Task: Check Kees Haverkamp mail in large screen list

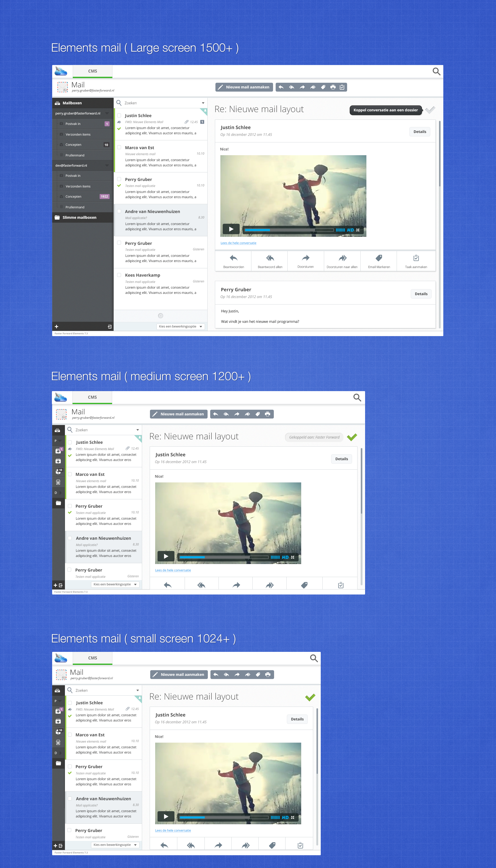Action: click(119, 275)
